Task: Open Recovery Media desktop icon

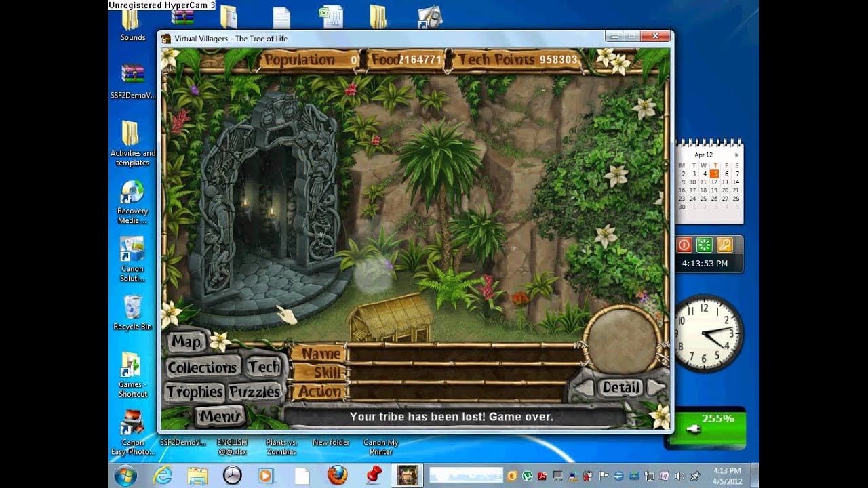Action: coord(133,202)
